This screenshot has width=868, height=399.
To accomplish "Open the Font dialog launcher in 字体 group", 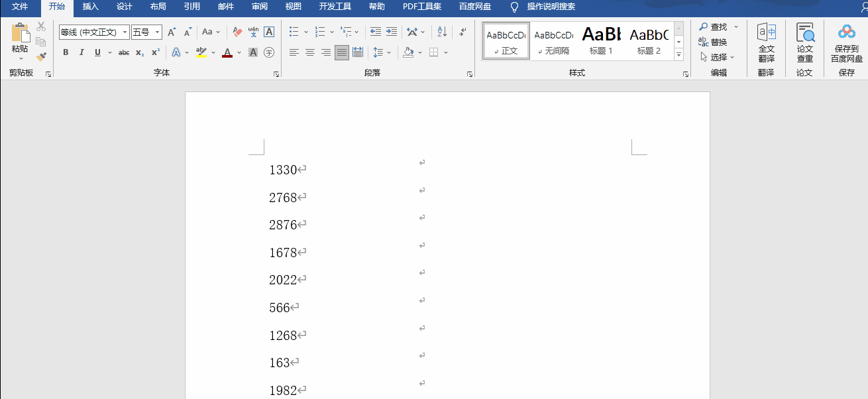I will [276, 74].
